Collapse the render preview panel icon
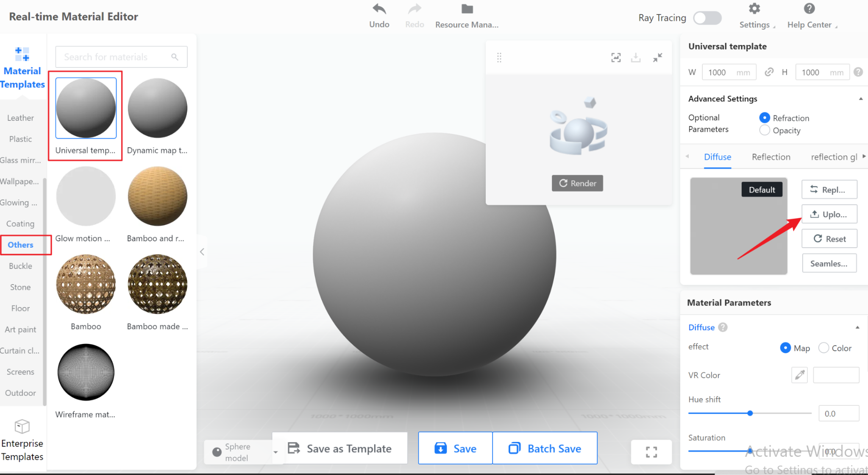Viewport: 868px width, 475px height. [657, 58]
